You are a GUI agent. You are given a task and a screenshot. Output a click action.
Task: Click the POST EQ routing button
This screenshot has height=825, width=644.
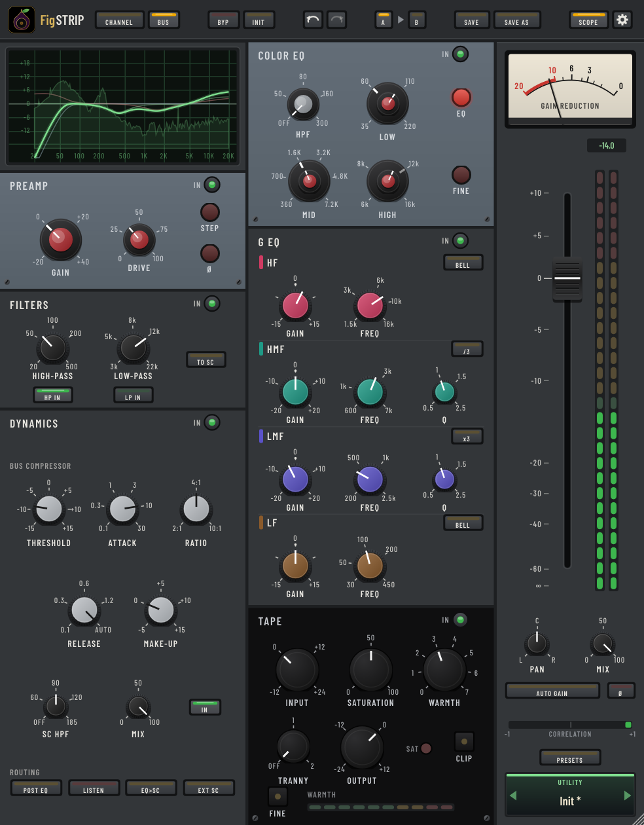point(35,788)
